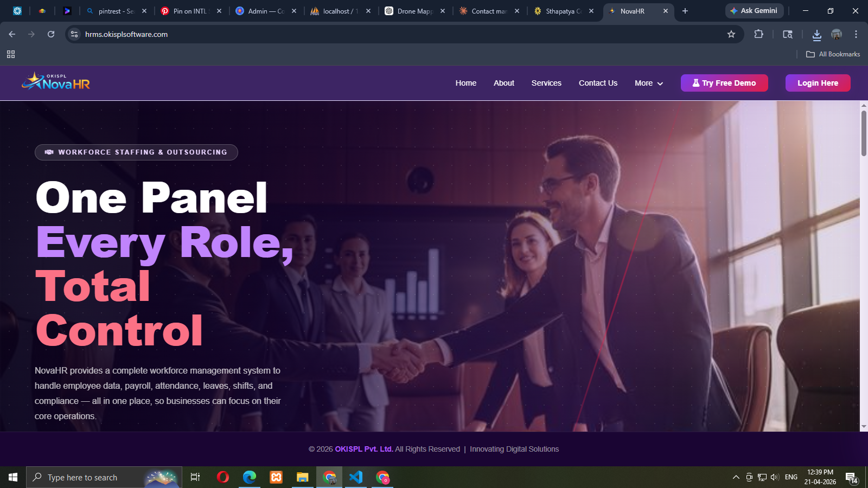Close the pintrest search tab
The image size is (868, 488).
click(144, 11)
